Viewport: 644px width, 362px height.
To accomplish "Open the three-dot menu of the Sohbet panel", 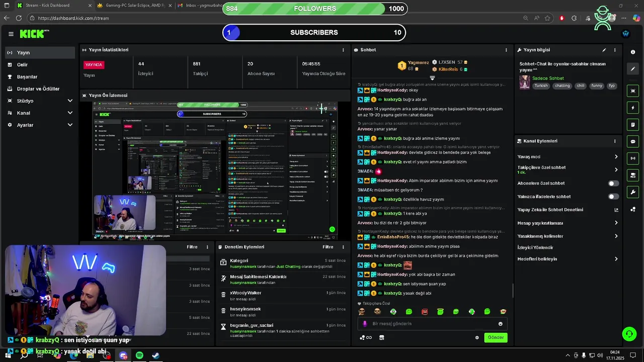I will [x=506, y=50].
